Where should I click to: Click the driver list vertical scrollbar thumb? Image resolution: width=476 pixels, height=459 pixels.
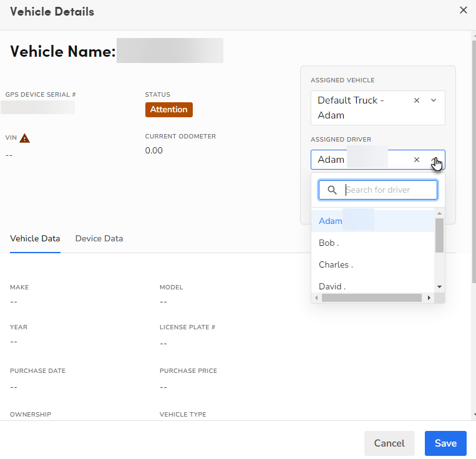tap(439, 235)
